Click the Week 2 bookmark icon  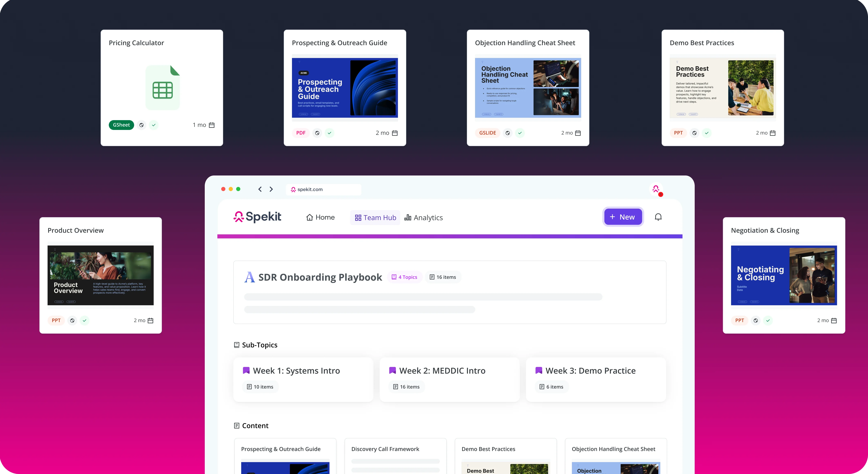[x=393, y=370]
